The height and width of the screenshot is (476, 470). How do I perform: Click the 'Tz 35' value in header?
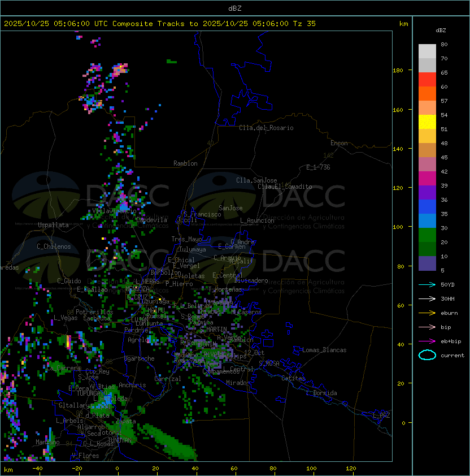(x=304, y=24)
